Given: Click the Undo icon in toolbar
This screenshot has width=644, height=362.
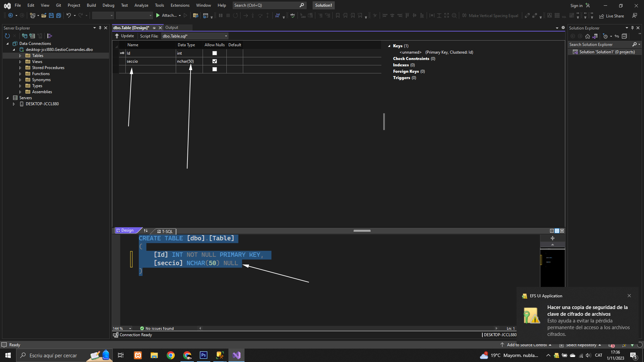Looking at the screenshot, I should (x=68, y=15).
